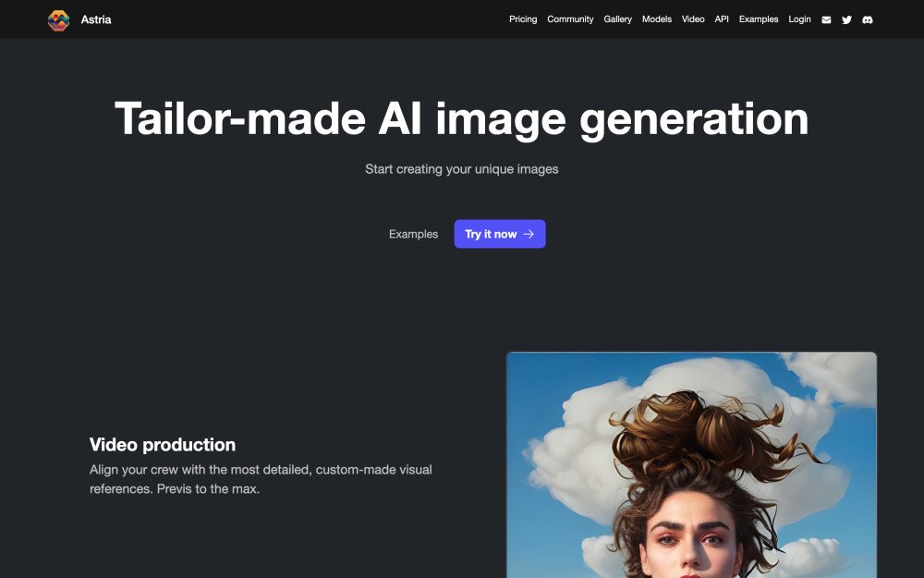Click the Align your crew description paragraph
Screen dimensions: 924x578
(261, 479)
